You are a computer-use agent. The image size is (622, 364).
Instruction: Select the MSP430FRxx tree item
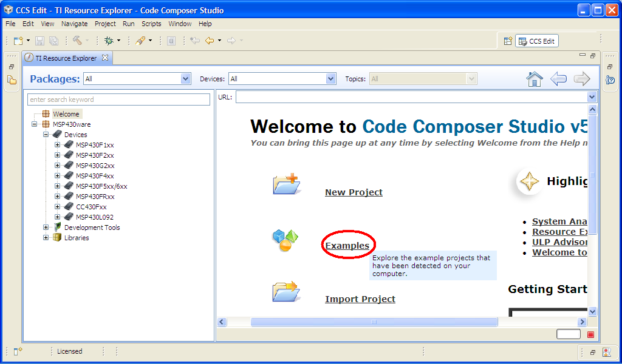95,197
